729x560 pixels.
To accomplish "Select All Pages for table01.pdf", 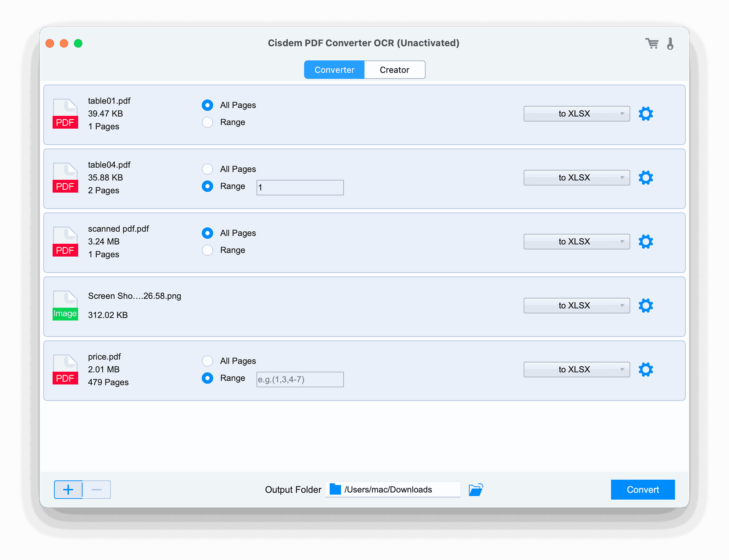I will (208, 105).
